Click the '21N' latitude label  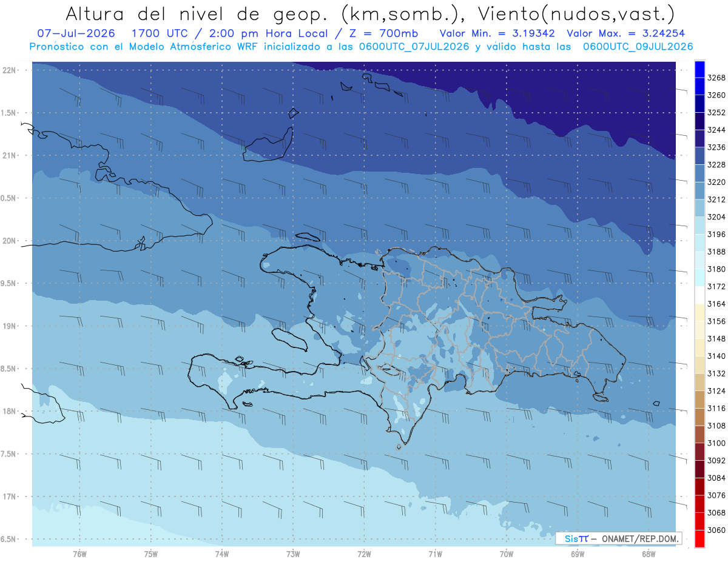[x=10, y=155]
